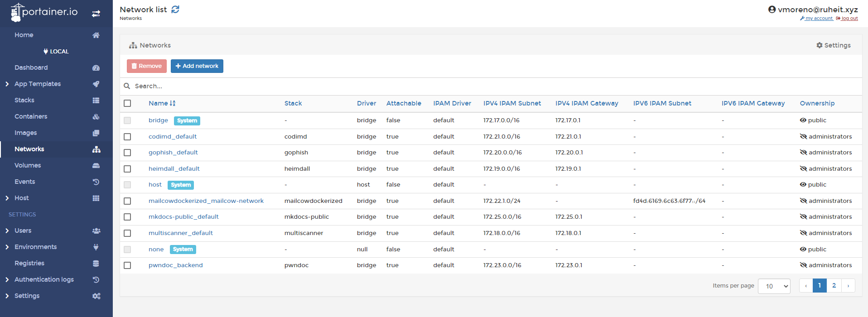
Task: Open the Items per page dropdown
Action: [774, 286]
